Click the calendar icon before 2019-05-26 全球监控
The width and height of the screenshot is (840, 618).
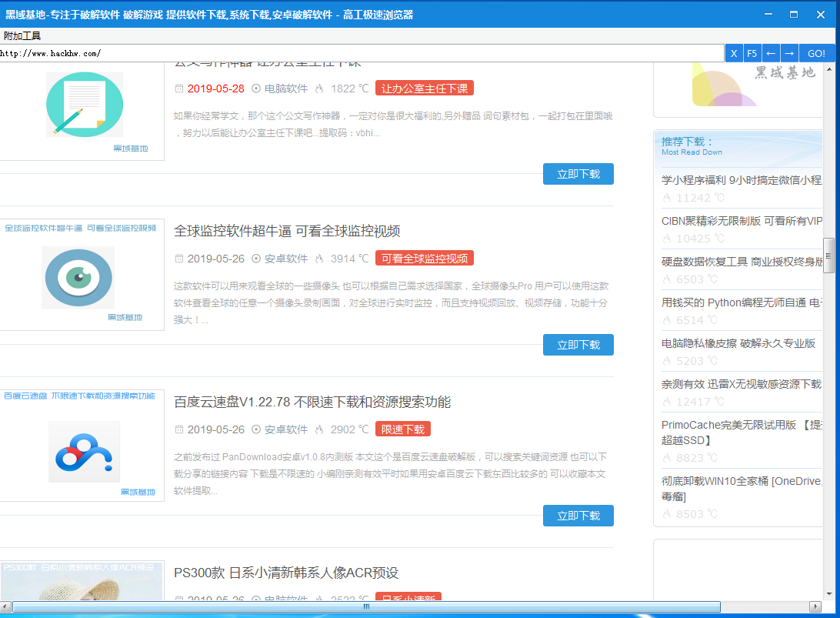click(x=179, y=259)
